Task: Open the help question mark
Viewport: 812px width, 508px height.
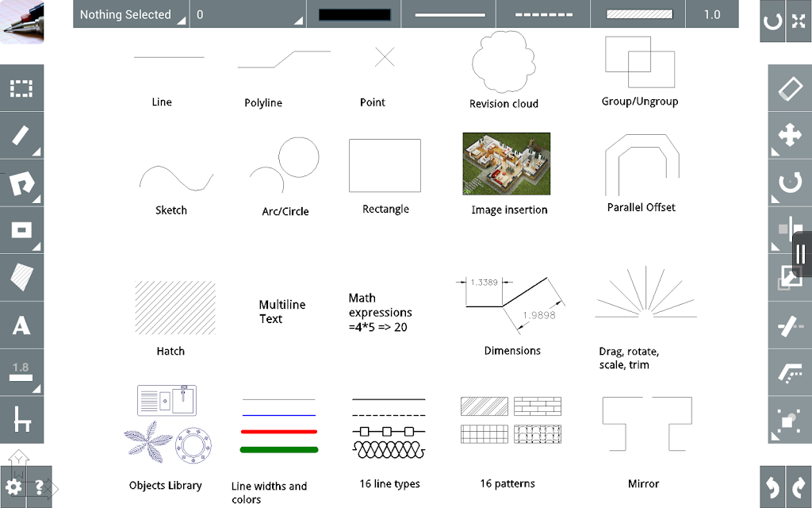Action: tap(40, 487)
